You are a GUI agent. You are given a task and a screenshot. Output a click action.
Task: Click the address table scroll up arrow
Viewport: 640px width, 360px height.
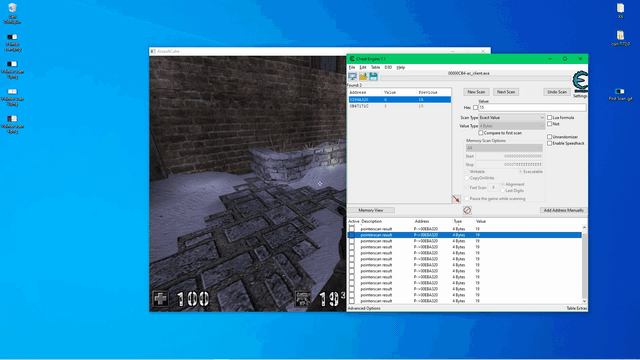coord(584,227)
